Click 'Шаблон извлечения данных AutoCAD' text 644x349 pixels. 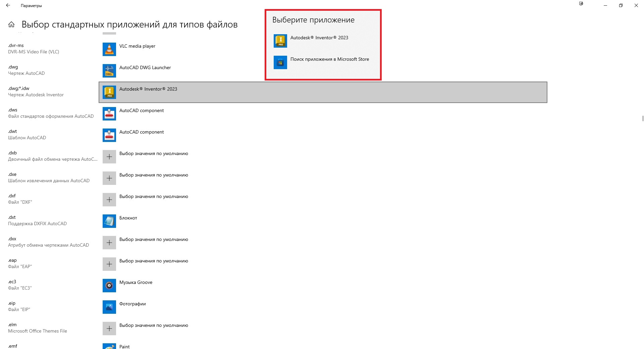pos(49,181)
